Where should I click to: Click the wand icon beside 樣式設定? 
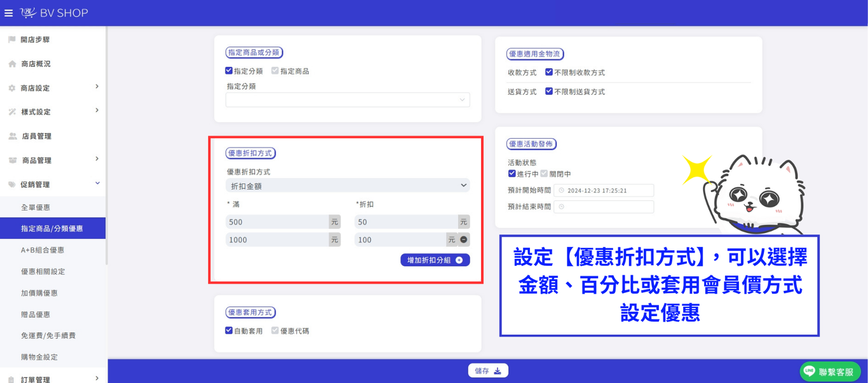(x=11, y=112)
